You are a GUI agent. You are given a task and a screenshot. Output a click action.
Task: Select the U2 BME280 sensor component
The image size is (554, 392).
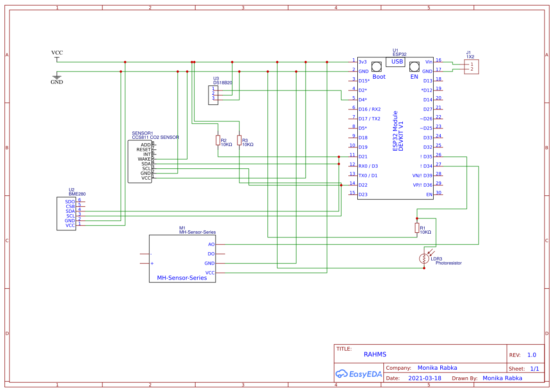(66, 213)
